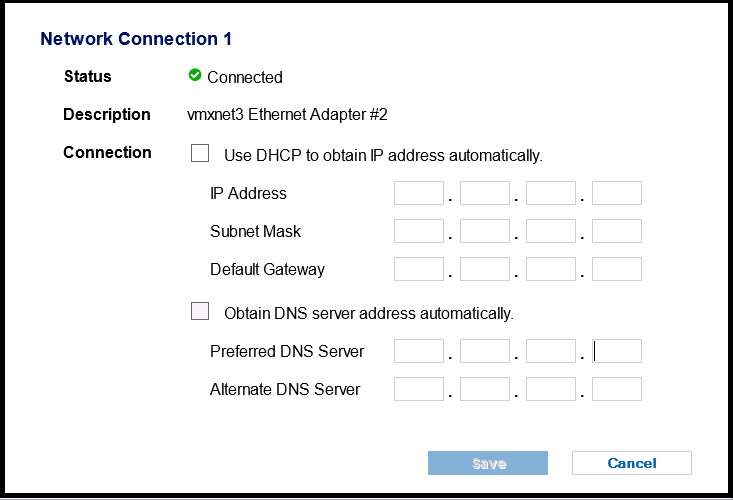
Task: Select last octet of Alternate DNS Server
Action: (617, 389)
